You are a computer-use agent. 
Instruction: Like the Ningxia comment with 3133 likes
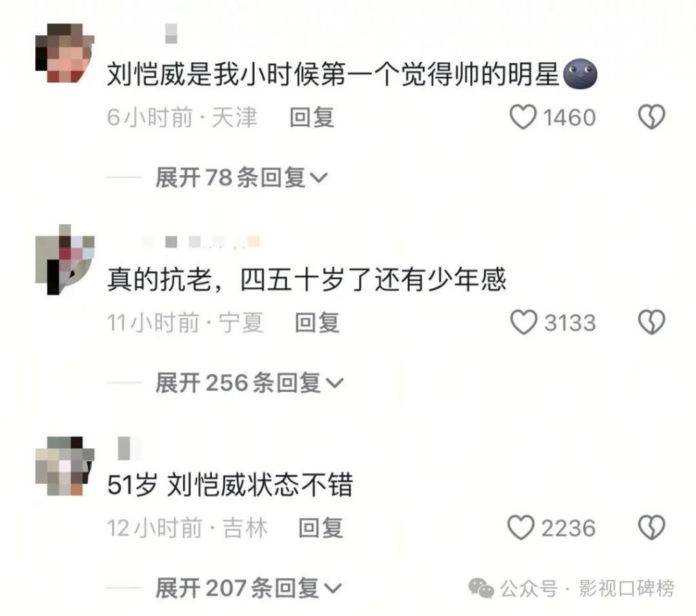coord(523,322)
